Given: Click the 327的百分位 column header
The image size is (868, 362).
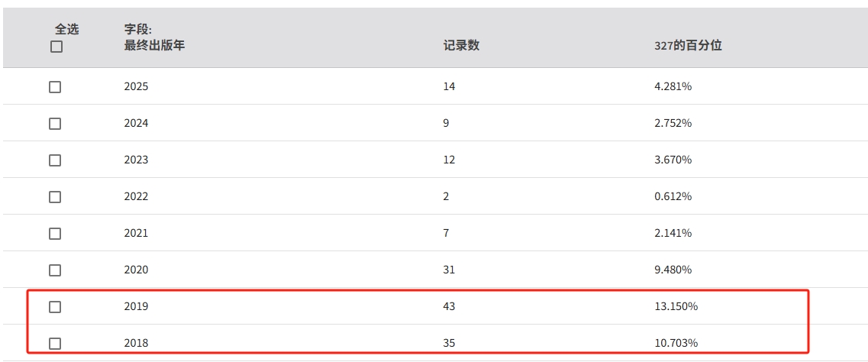Looking at the screenshot, I should tap(682, 45).
